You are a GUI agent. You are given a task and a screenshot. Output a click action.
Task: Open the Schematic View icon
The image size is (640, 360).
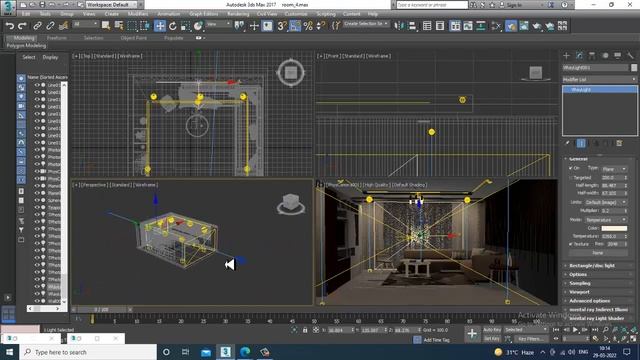click(x=481, y=26)
